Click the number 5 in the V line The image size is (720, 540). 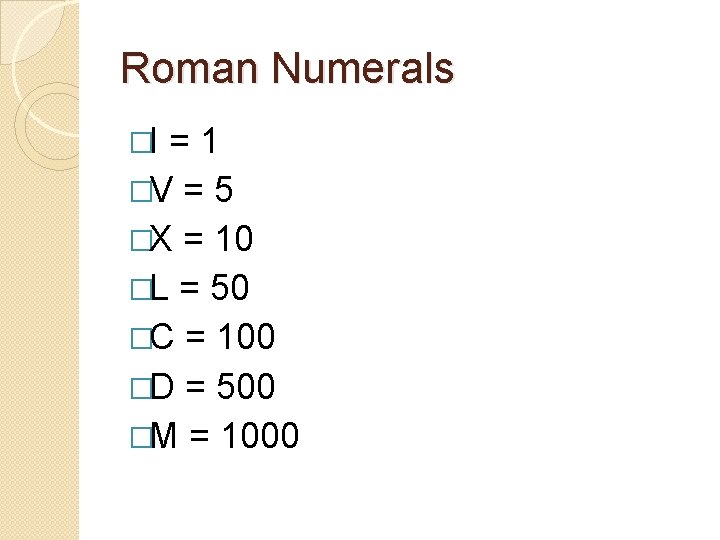point(222,191)
